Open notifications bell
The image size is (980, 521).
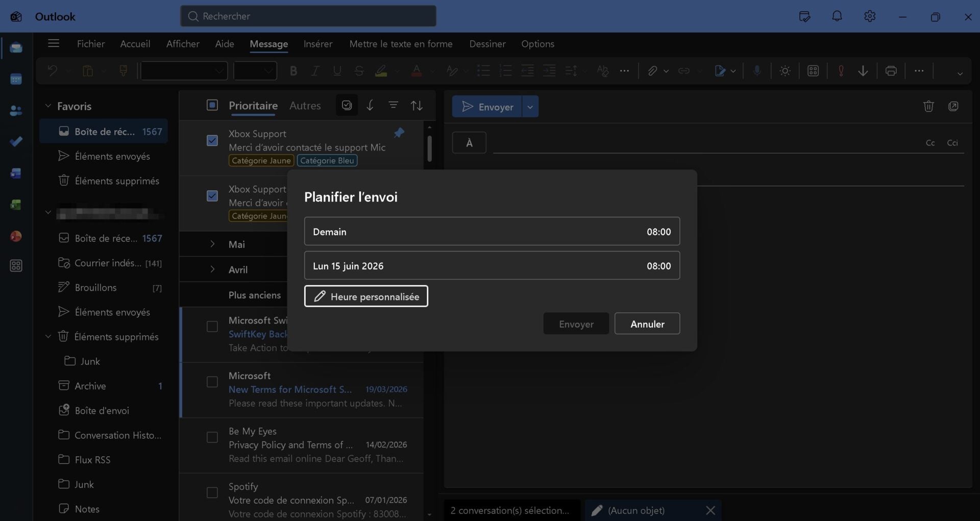(x=837, y=16)
